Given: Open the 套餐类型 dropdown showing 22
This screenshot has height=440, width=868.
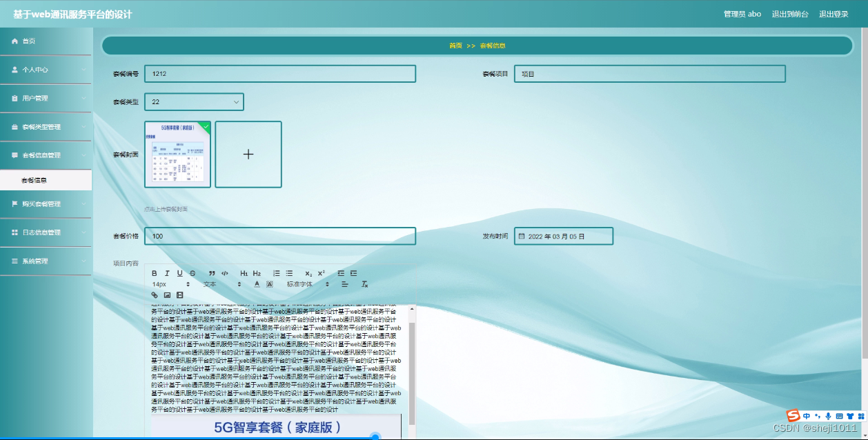Looking at the screenshot, I should (194, 101).
